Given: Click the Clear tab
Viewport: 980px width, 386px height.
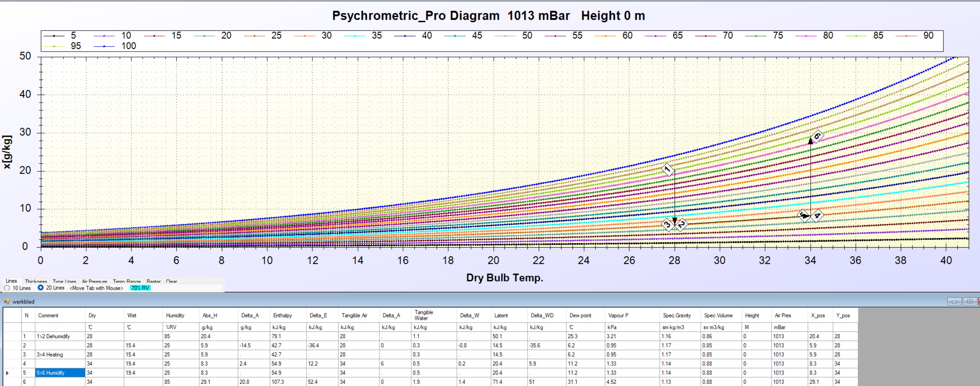Looking at the screenshot, I should (x=172, y=282).
